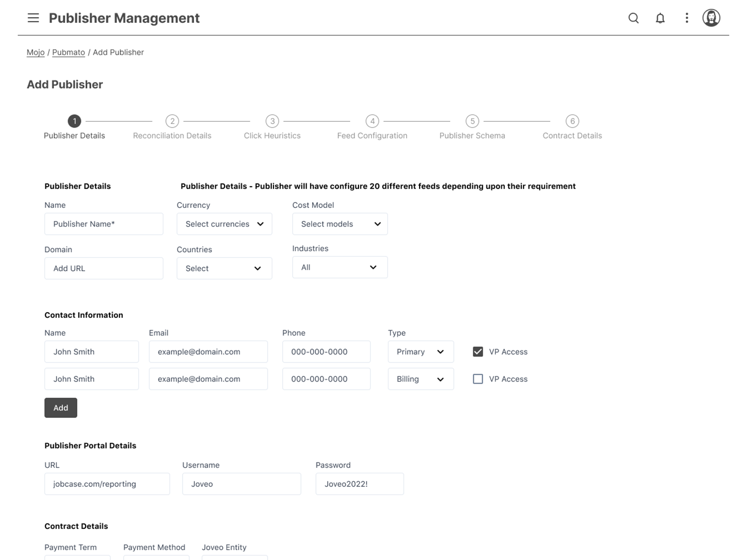Click step 3 Click Heuristics circle
This screenshot has width=747, height=560.
click(272, 121)
